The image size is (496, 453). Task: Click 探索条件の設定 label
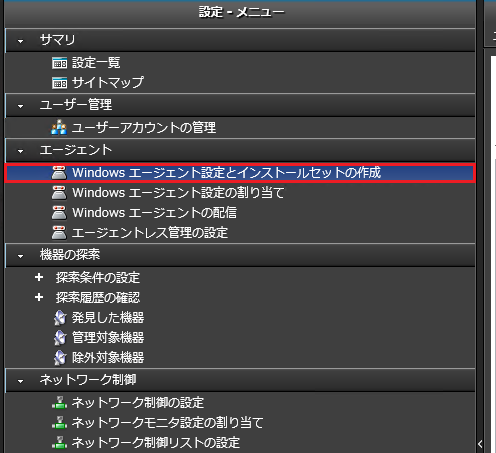(98, 278)
